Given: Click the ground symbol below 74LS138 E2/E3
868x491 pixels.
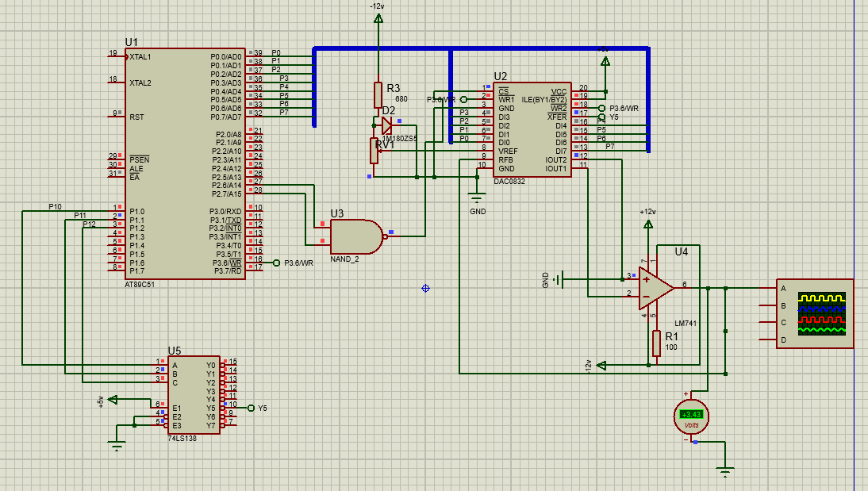Looking at the screenshot, I should (117, 446).
